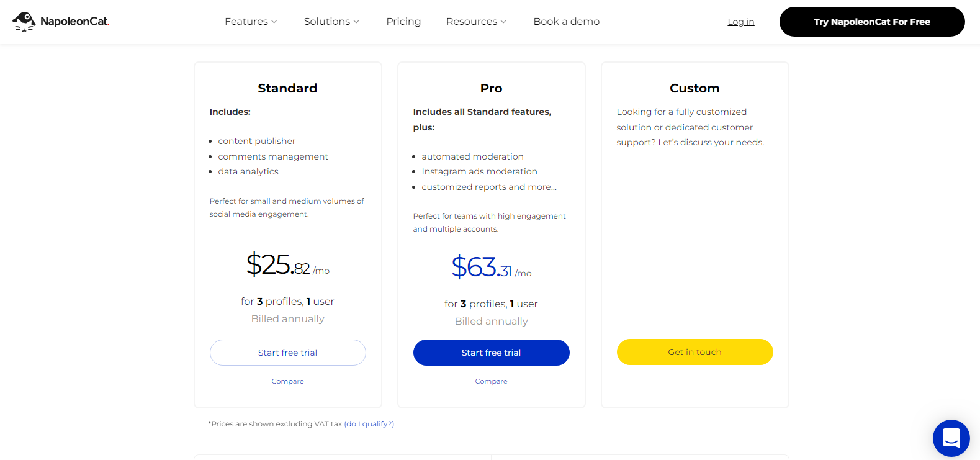
Task: Select Pricing in the navigation bar
Action: (403, 21)
